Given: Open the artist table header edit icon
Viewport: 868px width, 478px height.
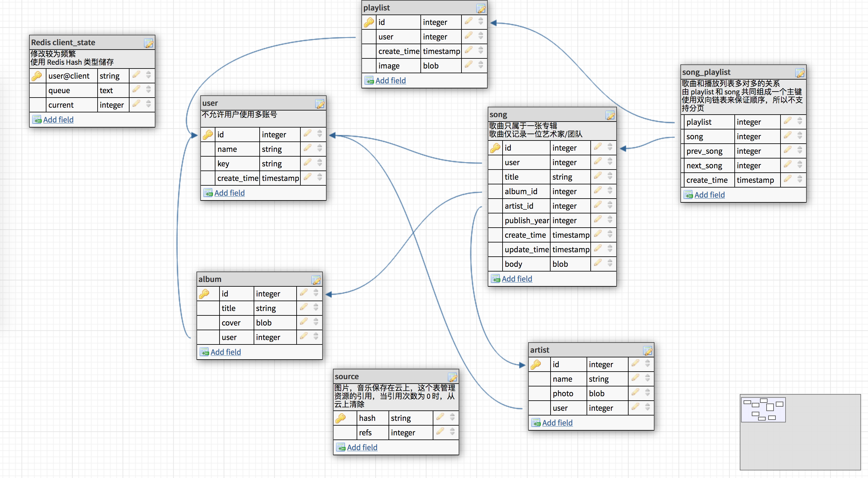Looking at the screenshot, I should pos(648,350).
